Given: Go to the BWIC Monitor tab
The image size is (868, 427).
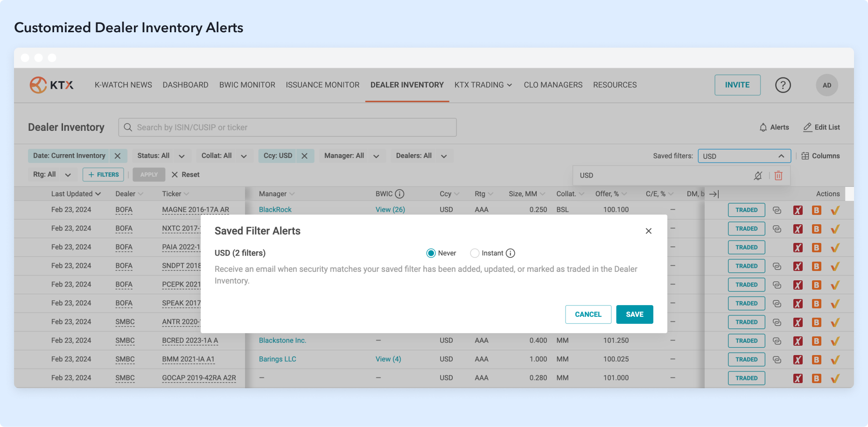Looking at the screenshot, I should click(x=247, y=85).
